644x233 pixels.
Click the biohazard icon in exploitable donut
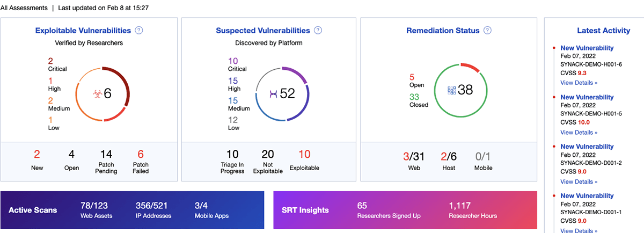pos(97,94)
